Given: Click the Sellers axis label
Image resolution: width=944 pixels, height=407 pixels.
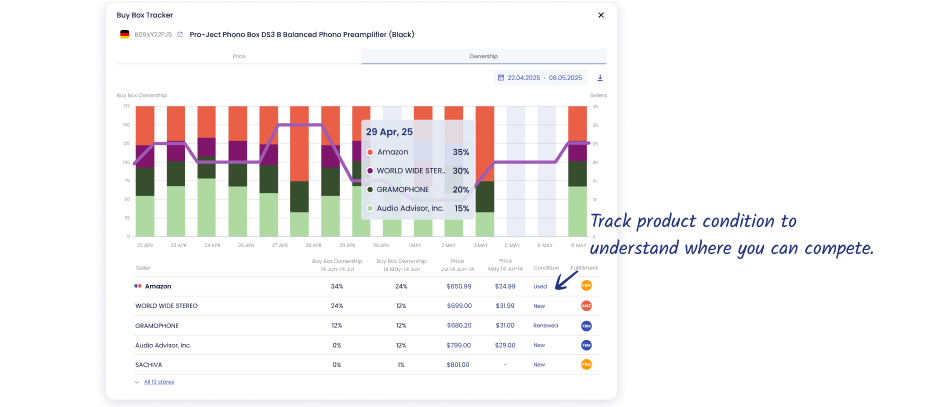Looking at the screenshot, I should pos(598,95).
